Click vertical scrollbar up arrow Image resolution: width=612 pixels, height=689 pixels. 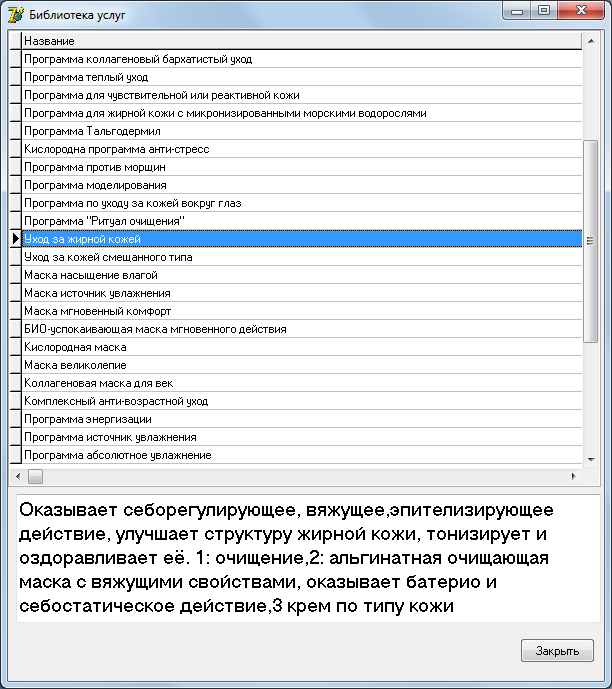click(x=591, y=41)
